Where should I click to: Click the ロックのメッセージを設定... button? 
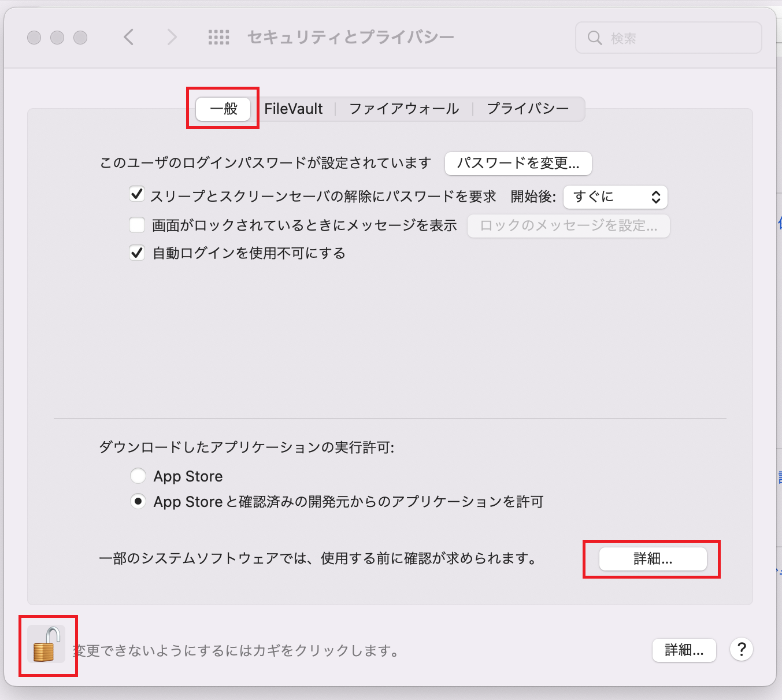pyautogui.click(x=568, y=226)
